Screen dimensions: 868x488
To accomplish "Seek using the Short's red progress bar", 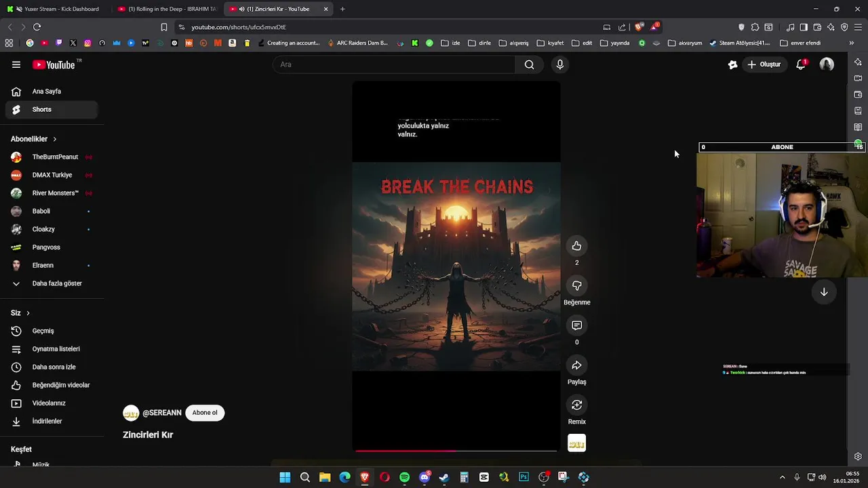I will (456, 450).
